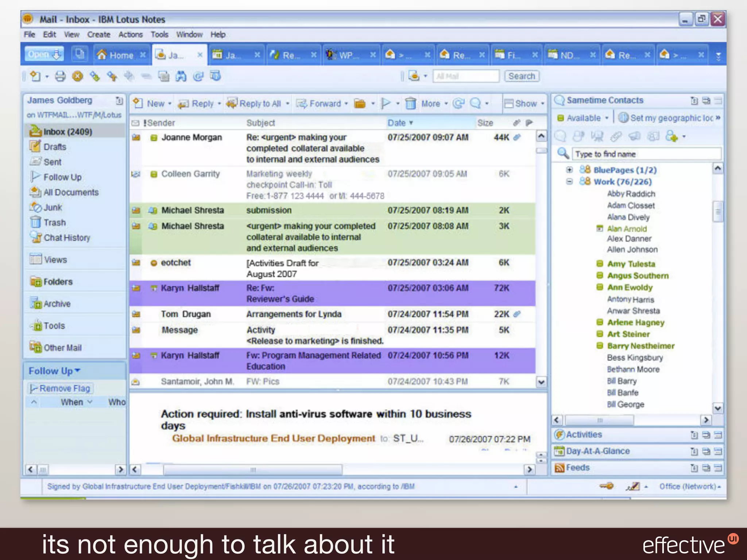
Task: Click the Remove Flag button
Action: click(x=61, y=388)
